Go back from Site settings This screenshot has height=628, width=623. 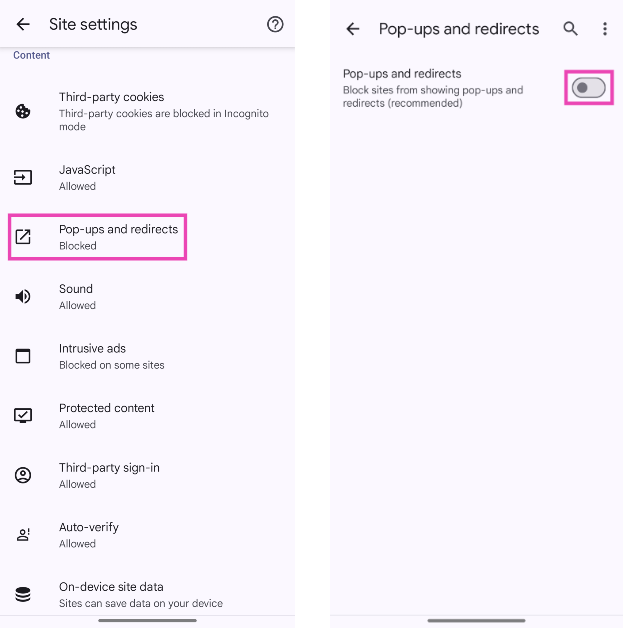(23, 24)
